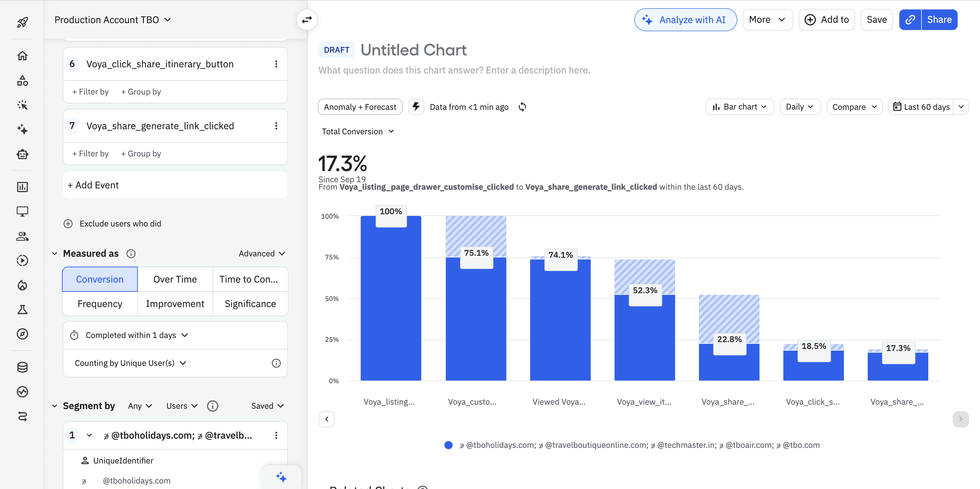Screen dimensions: 980x489
Task: Open the More menu
Action: (767, 20)
